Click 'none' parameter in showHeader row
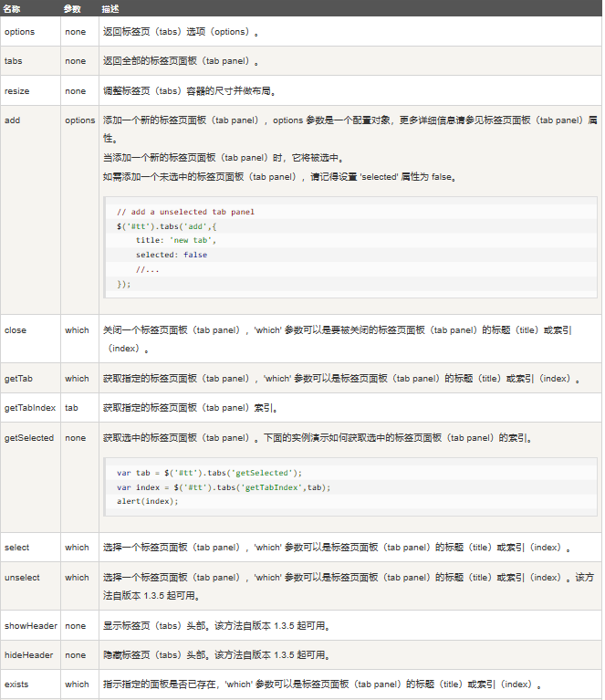The image size is (605, 700). (76, 625)
